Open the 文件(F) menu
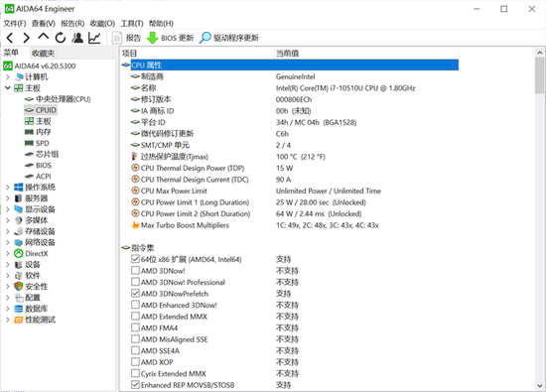Screen dimensions: 546x392 coord(15,24)
